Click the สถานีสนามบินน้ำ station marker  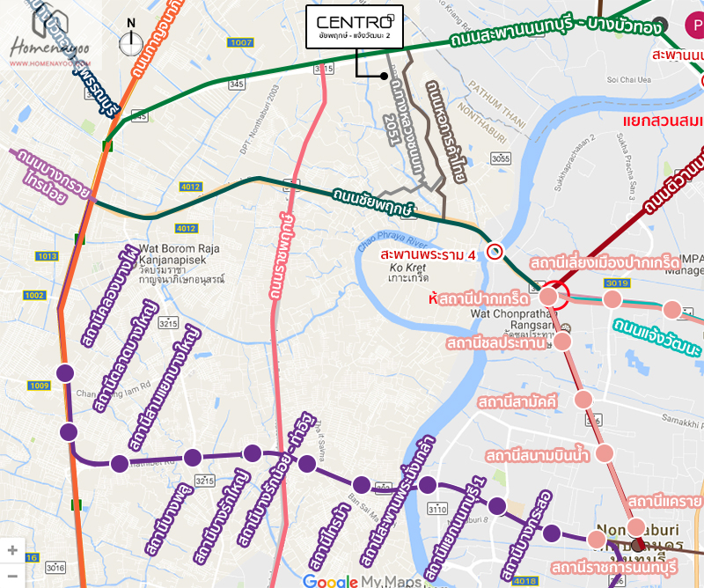tap(605, 453)
